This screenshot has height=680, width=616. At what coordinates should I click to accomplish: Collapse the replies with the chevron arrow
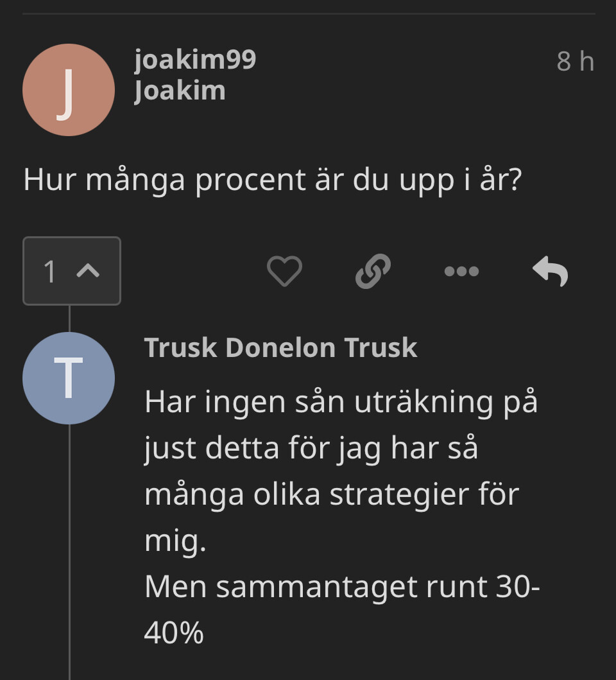point(88,271)
